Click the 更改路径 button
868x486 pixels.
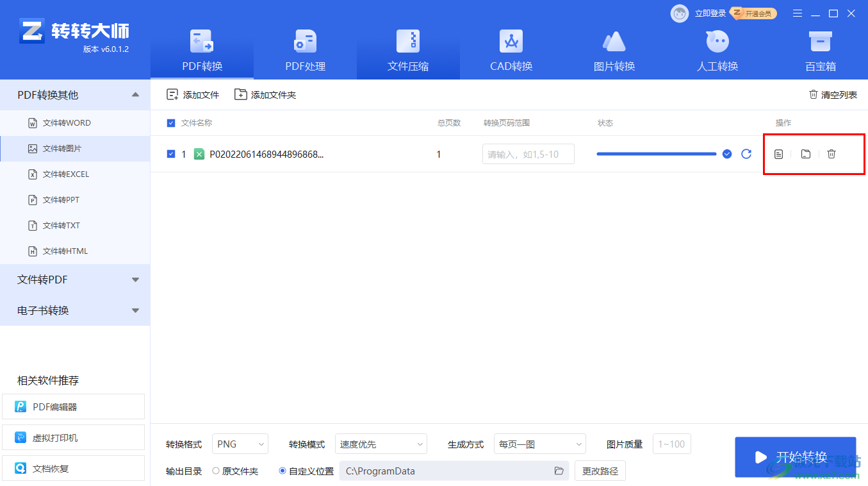(x=600, y=471)
